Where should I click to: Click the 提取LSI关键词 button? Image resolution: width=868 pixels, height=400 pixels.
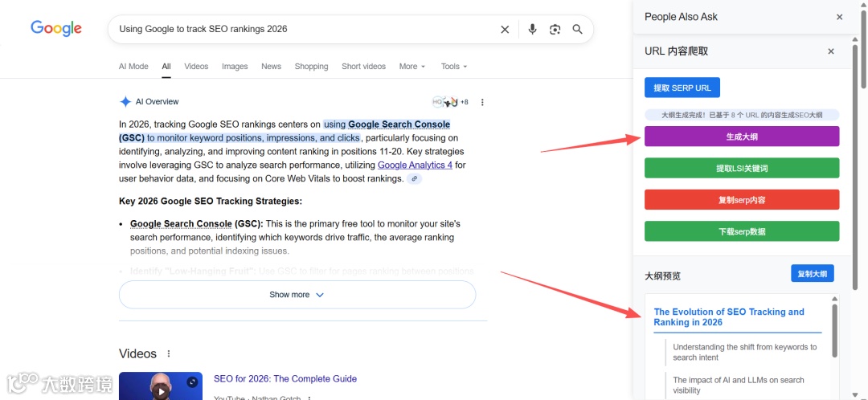tap(742, 168)
